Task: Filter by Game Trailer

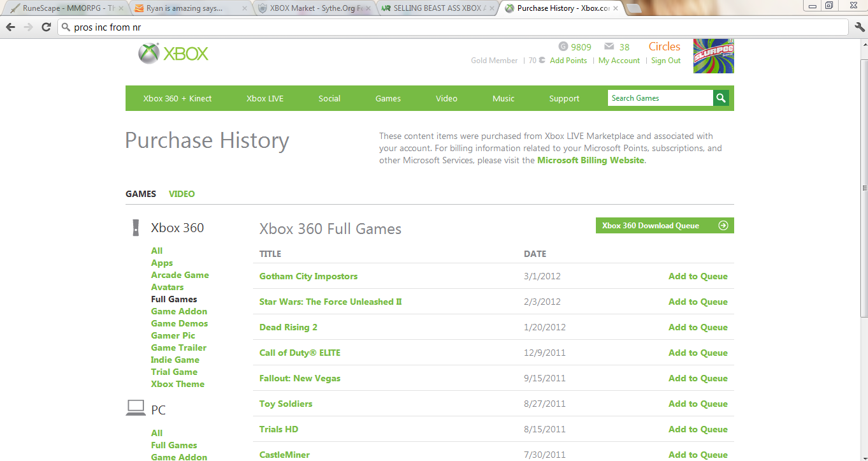Action: [x=178, y=348]
